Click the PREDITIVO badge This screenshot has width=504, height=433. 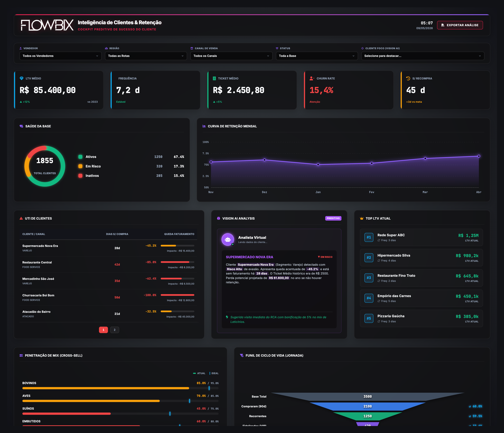tap(333, 218)
